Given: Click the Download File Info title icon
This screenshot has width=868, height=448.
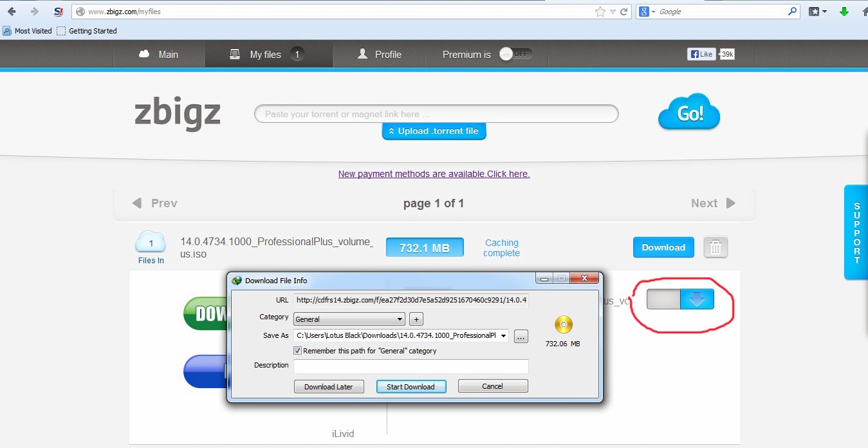Looking at the screenshot, I should click(x=237, y=280).
